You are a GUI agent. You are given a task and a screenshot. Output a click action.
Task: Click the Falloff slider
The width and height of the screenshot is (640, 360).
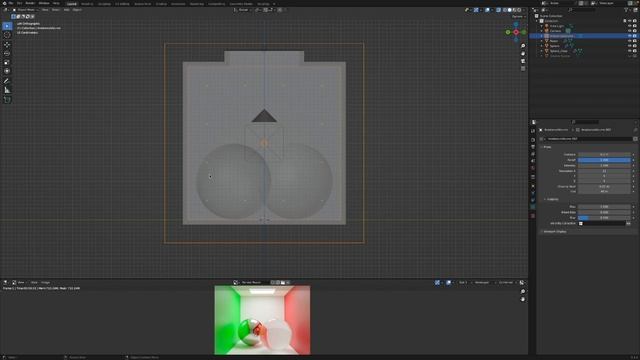[x=604, y=160]
